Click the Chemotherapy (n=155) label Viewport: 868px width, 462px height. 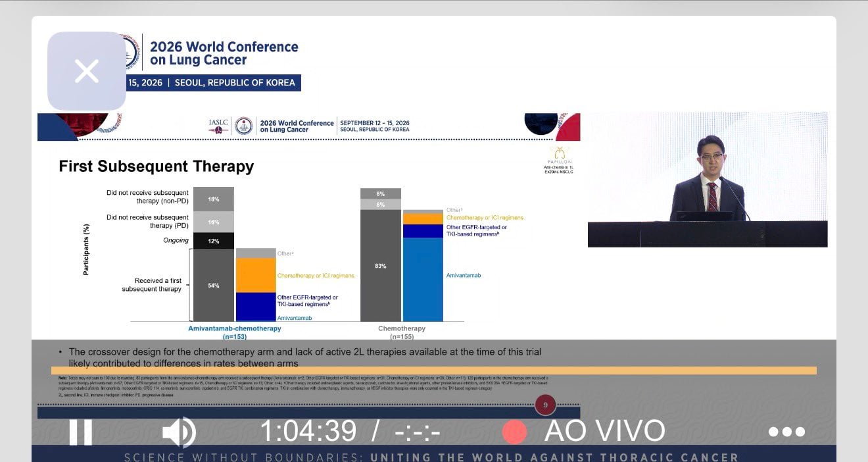pyautogui.click(x=402, y=332)
